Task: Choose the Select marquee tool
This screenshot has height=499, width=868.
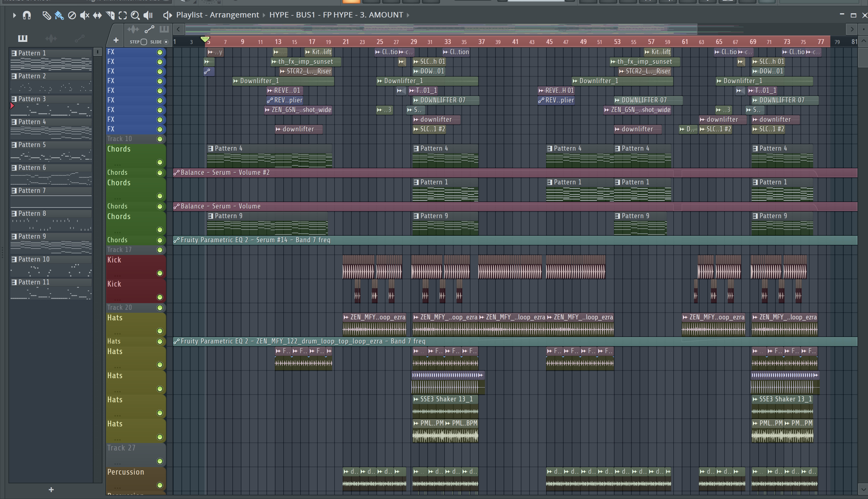Action: point(123,15)
